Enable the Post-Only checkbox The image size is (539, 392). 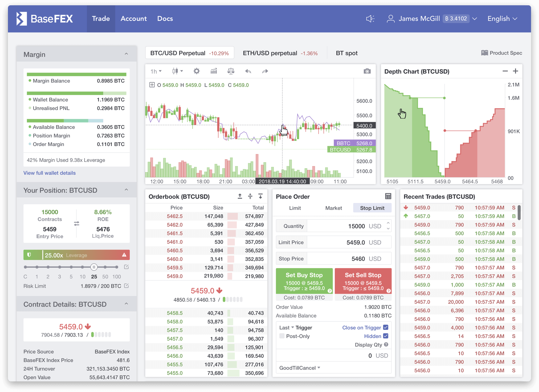tap(282, 336)
